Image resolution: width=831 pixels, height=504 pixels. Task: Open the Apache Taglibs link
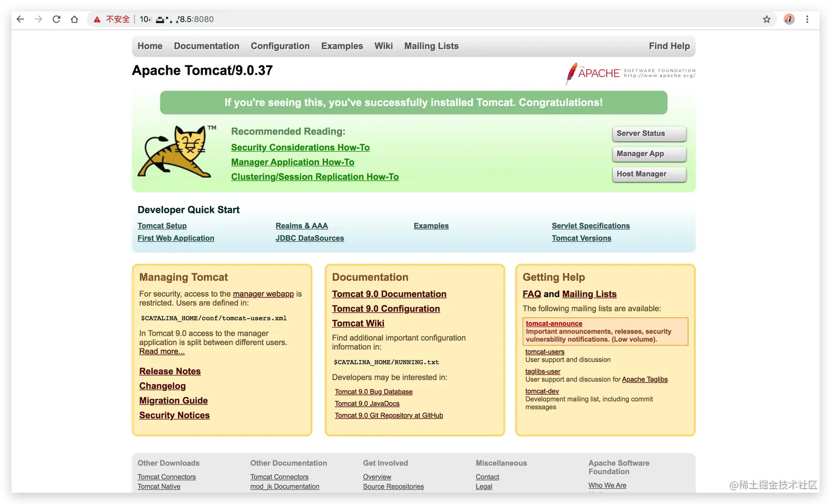[645, 380]
